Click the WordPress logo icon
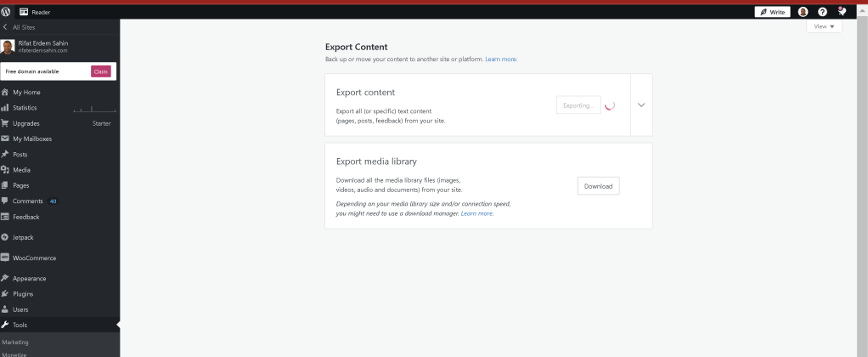Screen dimensions: 868x357 6,12
